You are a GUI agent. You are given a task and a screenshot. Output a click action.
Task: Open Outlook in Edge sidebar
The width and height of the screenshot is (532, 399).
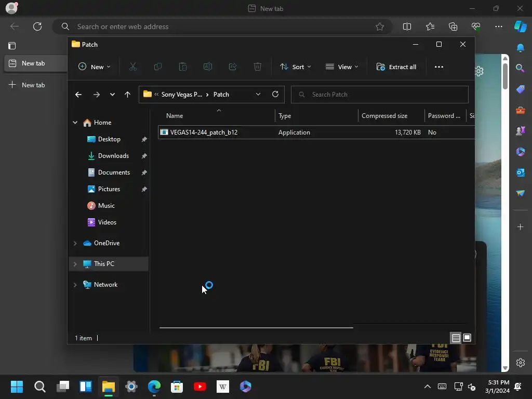520,172
